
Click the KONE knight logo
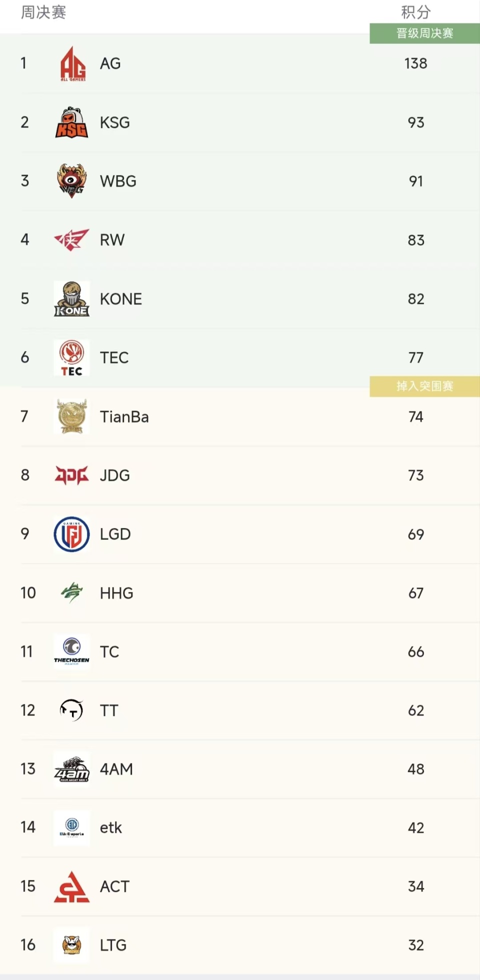click(x=71, y=299)
